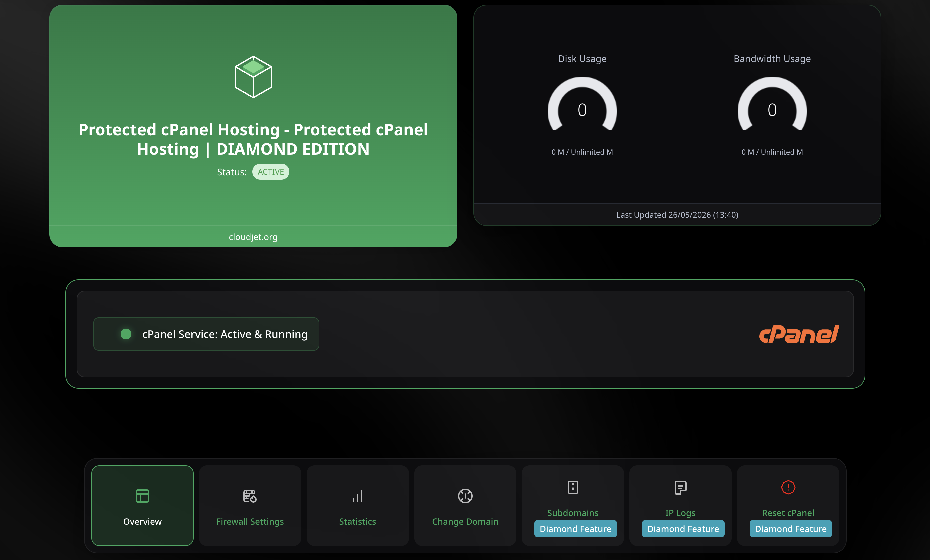
Task: Click the Bandwidth Usage heading
Action: [772, 58]
